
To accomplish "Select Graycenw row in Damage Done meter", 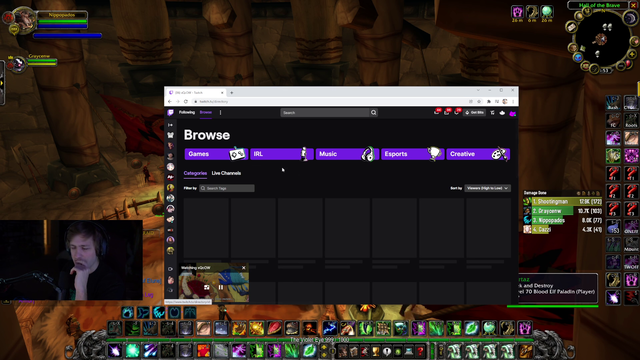I will click(563, 211).
